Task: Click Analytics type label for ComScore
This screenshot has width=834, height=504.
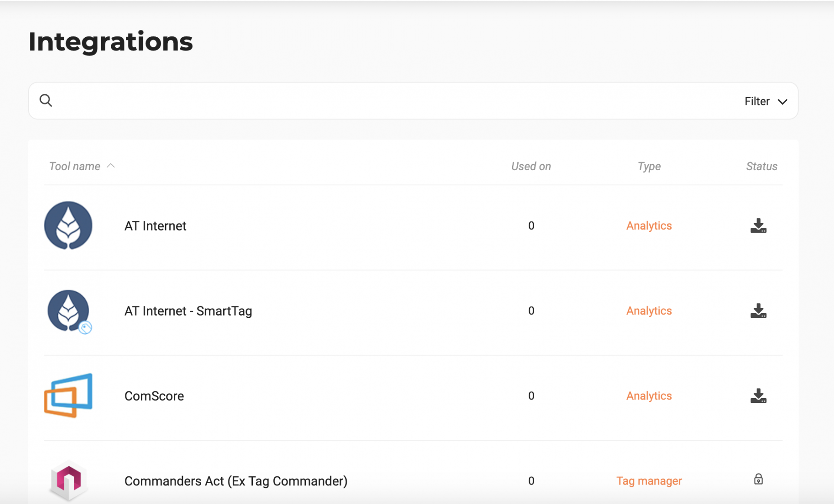Action: 649,396
